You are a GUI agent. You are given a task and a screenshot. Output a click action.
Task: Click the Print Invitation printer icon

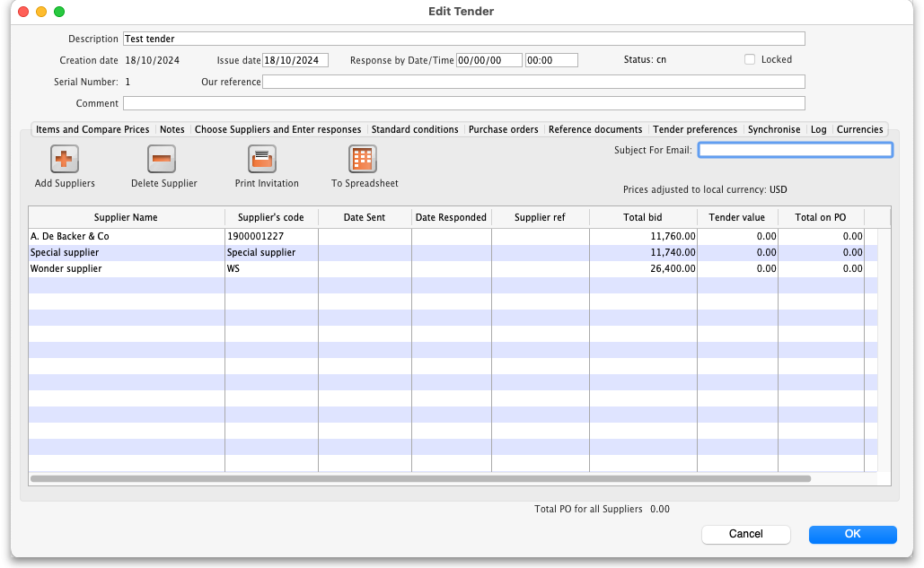(262, 159)
